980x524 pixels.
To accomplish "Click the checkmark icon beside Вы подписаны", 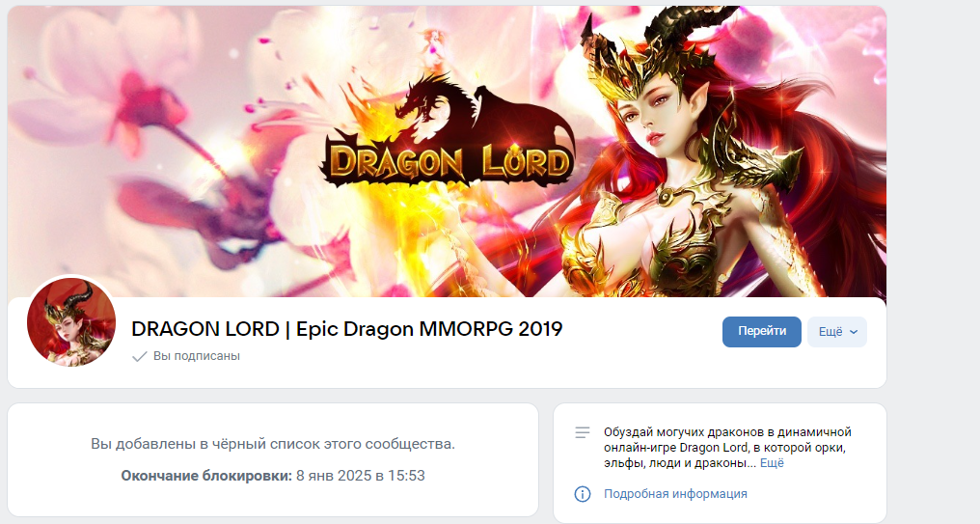I will coord(140,356).
